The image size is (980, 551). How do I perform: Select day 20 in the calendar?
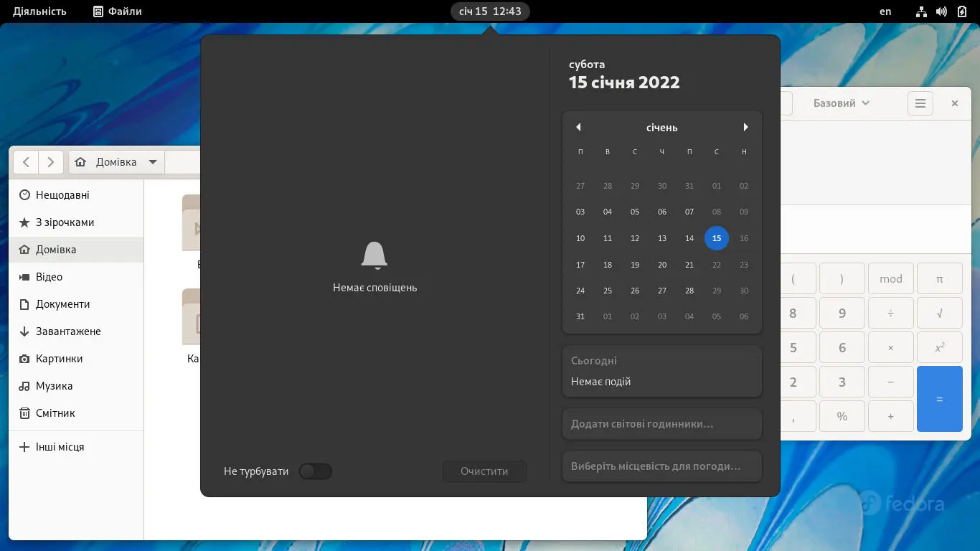(x=662, y=265)
